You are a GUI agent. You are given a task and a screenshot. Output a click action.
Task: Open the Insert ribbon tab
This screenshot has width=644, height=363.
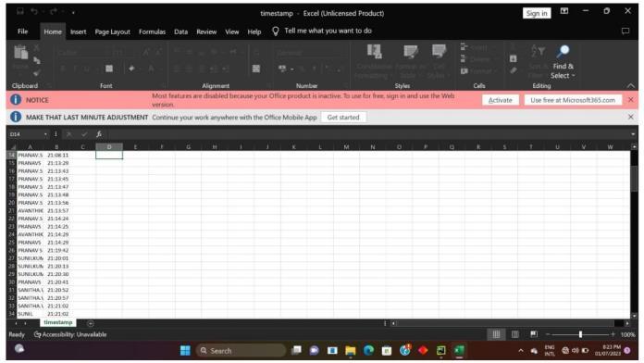point(78,31)
